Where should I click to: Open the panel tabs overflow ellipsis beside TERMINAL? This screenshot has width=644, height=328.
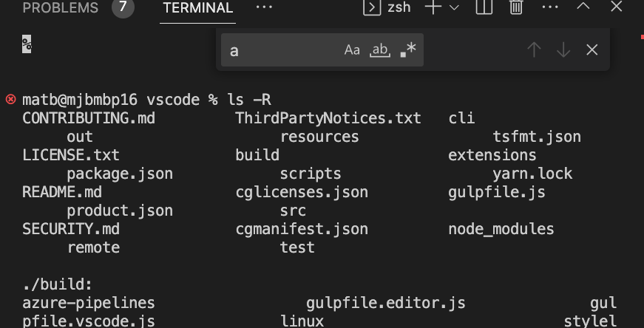point(264,7)
